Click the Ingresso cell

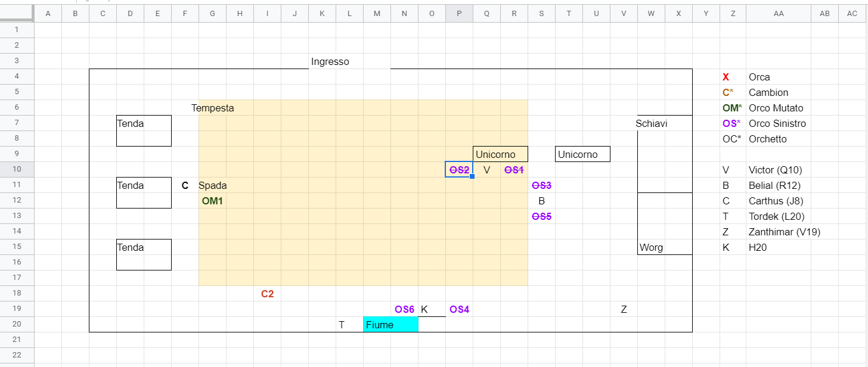[x=330, y=61]
